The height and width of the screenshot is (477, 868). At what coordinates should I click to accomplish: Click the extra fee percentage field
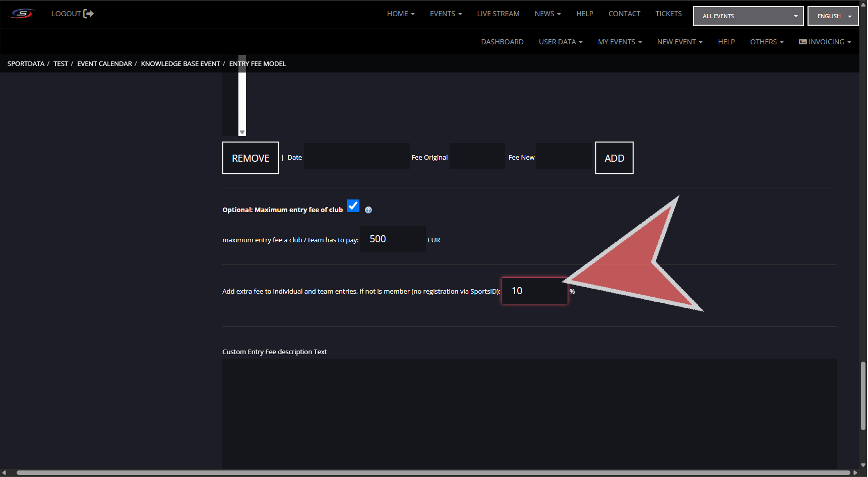click(534, 291)
